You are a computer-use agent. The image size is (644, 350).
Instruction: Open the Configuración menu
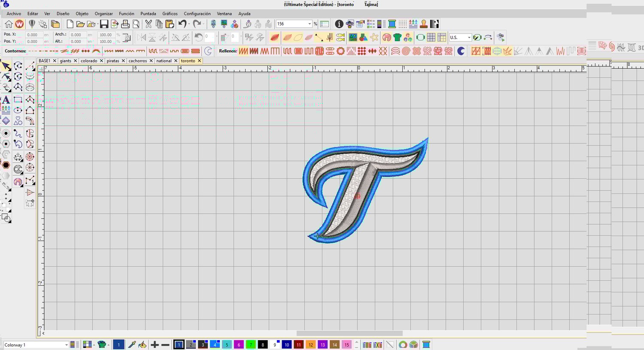click(x=197, y=14)
